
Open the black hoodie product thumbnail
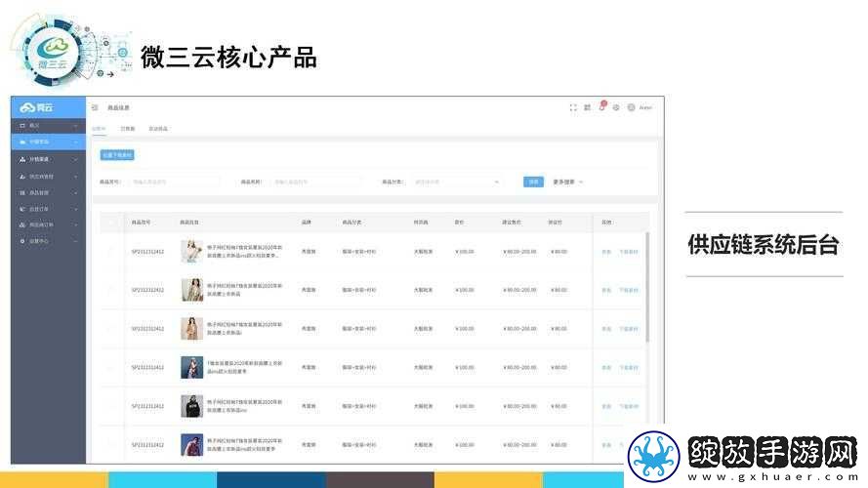(192, 406)
